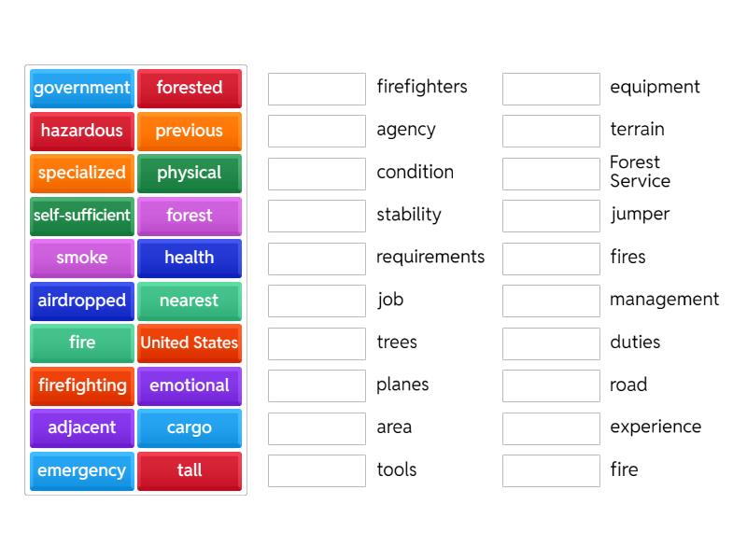
Task: Click the 'forested' tile
Action: (190, 88)
